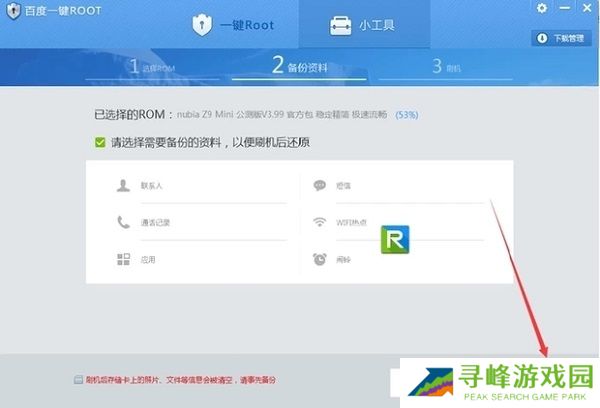Click the alarm clock (闹钟) icon
Viewport: 600px width, 408px height.
[x=320, y=259]
